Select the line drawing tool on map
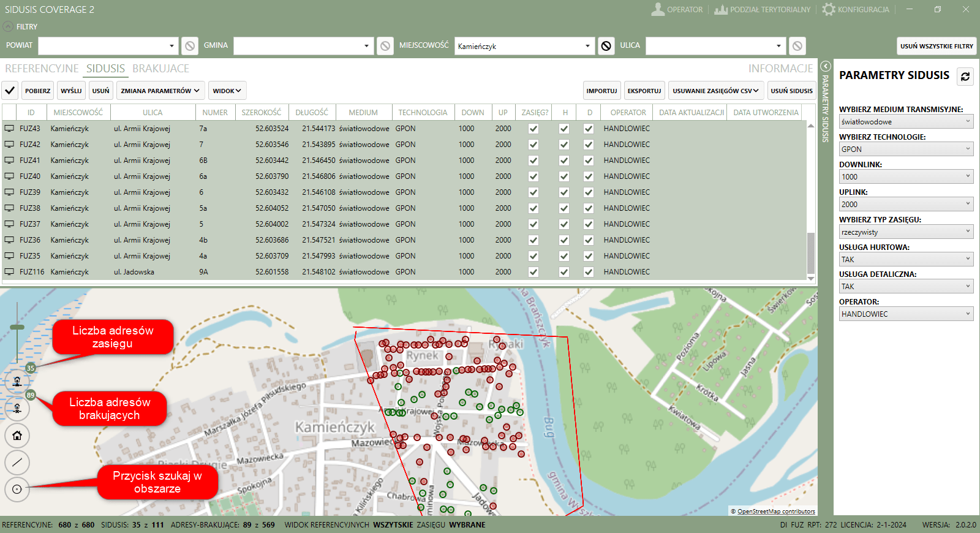The width and height of the screenshot is (980, 533). (x=17, y=463)
